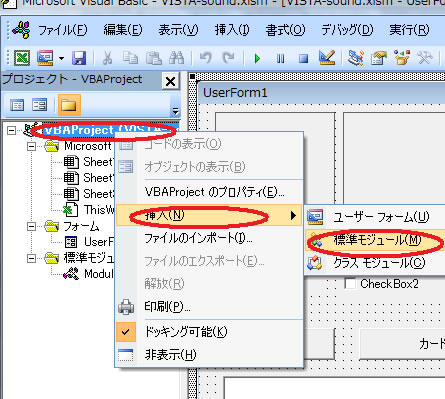The height and width of the screenshot is (399, 445).
Task: Click the UserForm1 title bar
Action: pos(322,92)
